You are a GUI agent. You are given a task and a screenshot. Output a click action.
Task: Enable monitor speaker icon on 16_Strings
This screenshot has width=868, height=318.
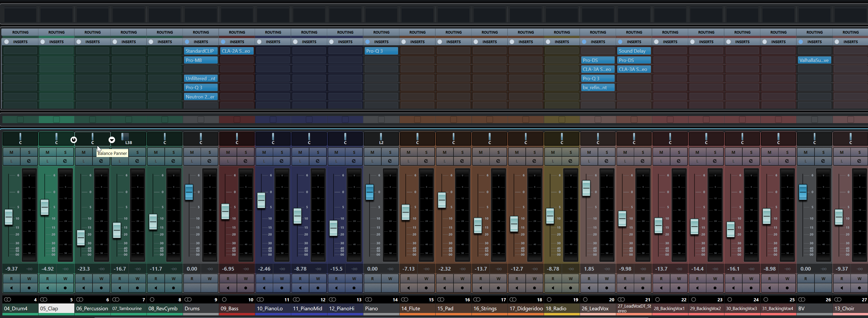(481, 288)
